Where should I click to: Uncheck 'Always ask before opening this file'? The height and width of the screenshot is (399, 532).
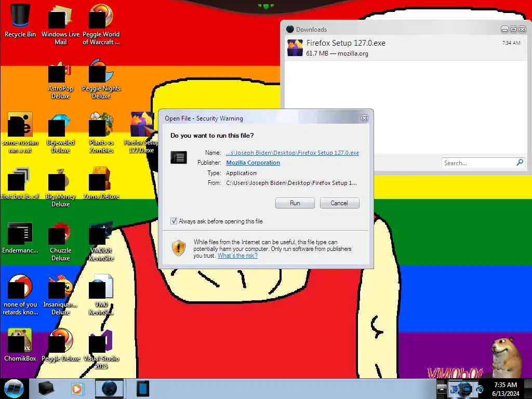[x=174, y=221]
